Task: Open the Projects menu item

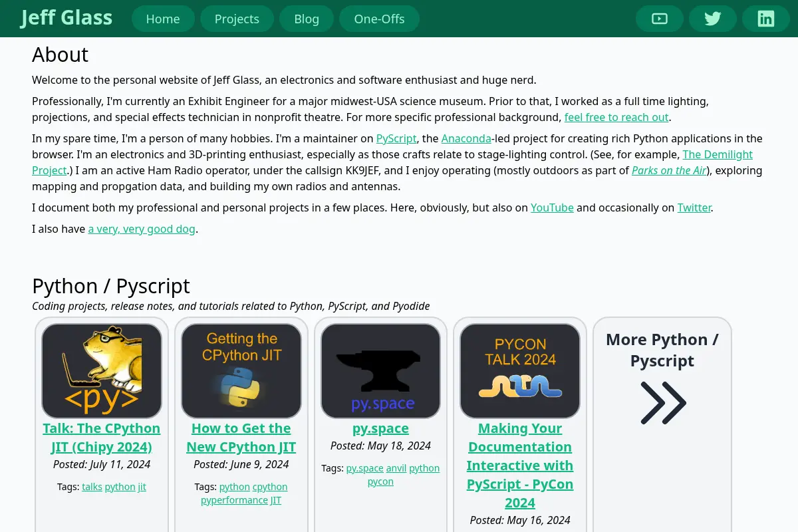Action: click(x=237, y=19)
